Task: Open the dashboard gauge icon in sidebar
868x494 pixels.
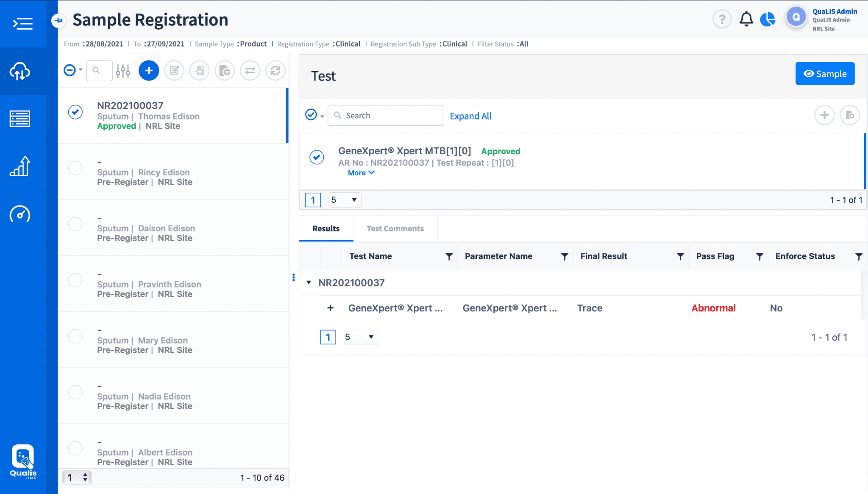Action: 20,214
